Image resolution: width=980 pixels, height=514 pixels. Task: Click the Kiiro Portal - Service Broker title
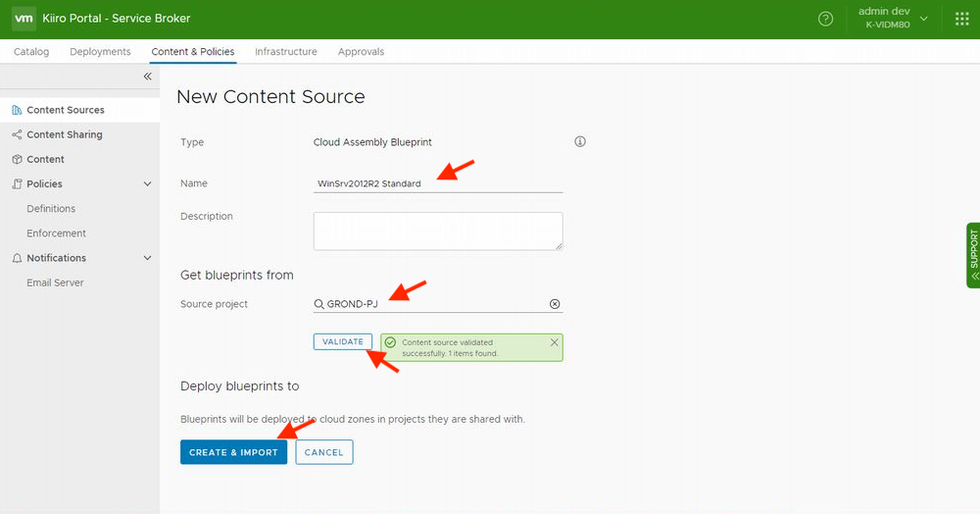pos(117,18)
